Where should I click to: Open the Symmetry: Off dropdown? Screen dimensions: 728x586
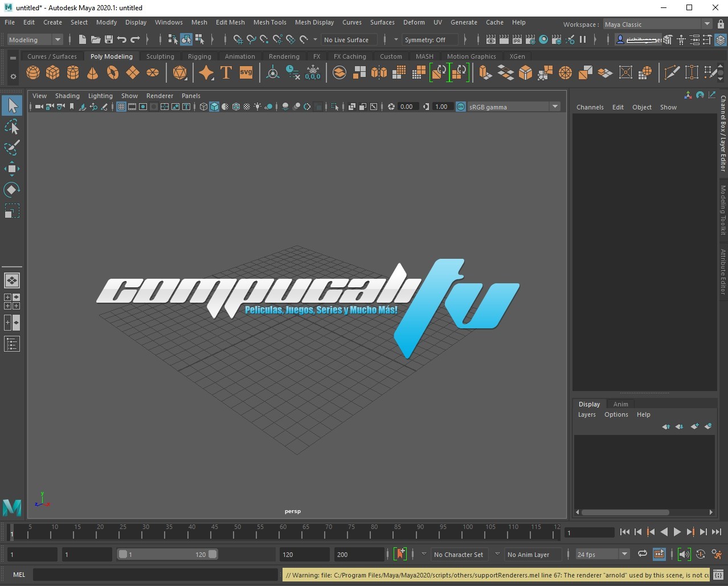point(430,39)
